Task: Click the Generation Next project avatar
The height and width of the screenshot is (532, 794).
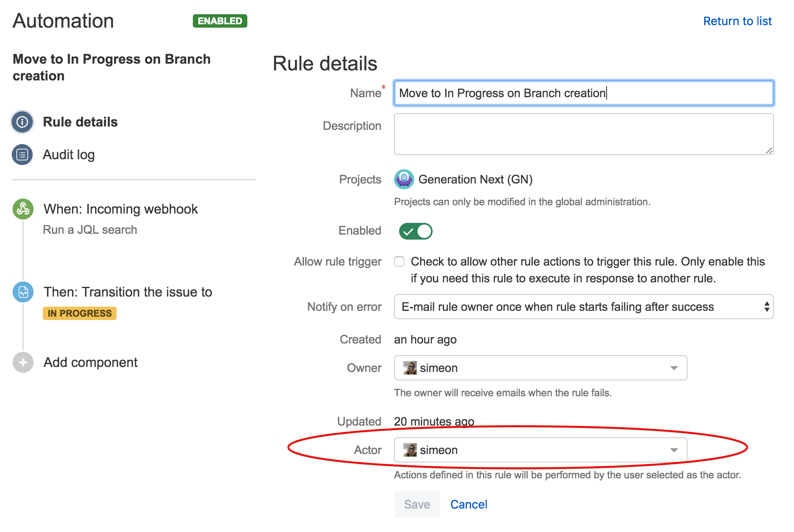Action: tap(404, 179)
